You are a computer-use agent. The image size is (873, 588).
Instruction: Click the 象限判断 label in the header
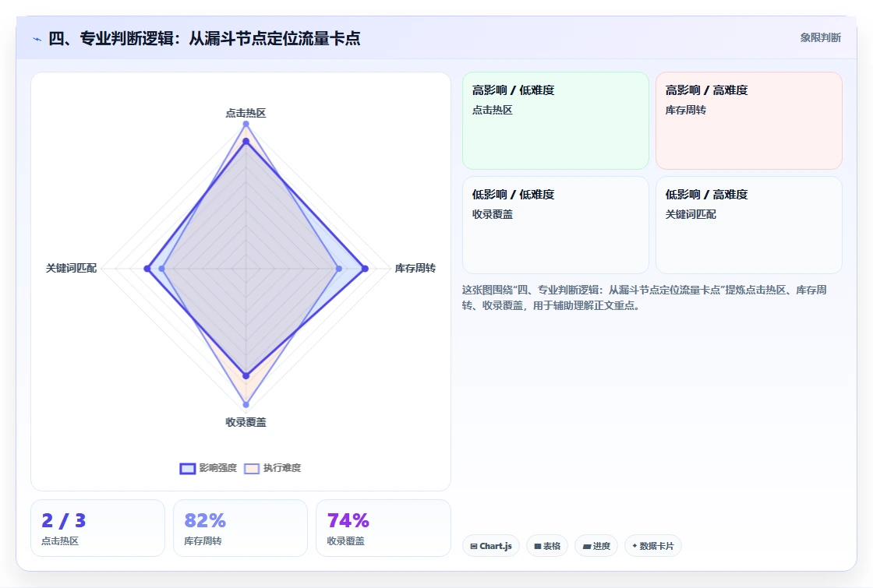[x=820, y=38]
